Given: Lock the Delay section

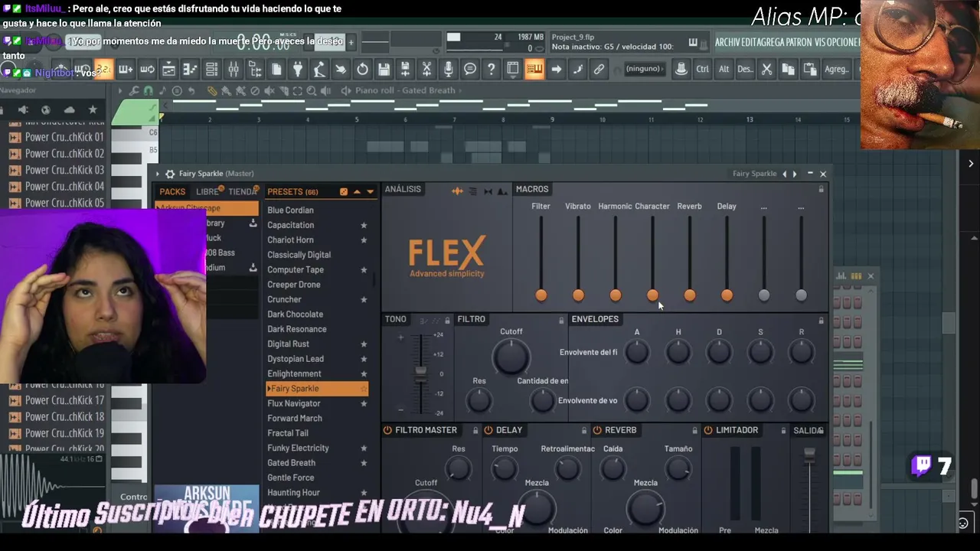Looking at the screenshot, I should click(584, 431).
